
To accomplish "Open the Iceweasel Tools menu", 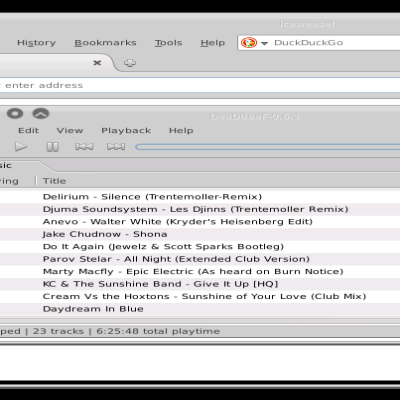I will pyautogui.click(x=168, y=43).
